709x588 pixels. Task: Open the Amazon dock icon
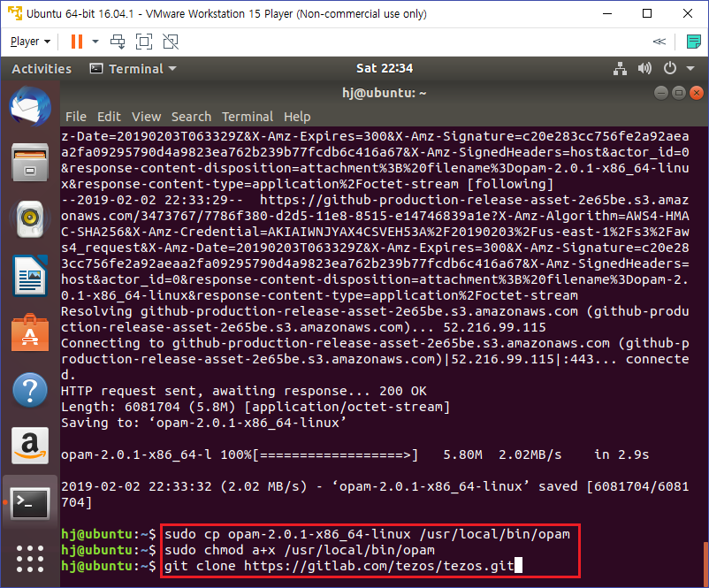point(30,446)
